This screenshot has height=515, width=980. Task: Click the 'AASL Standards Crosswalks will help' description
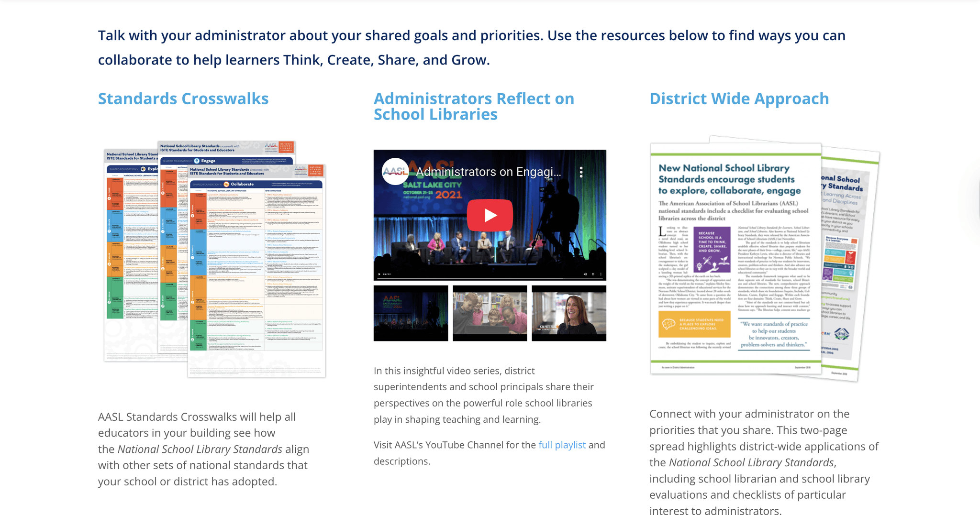[204, 449]
